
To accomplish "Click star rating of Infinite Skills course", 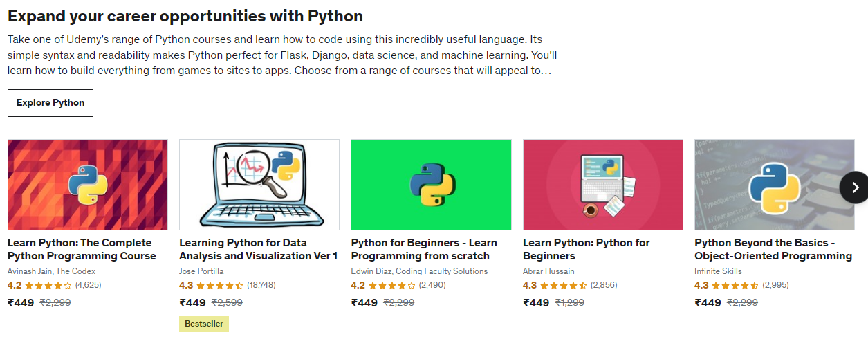I will 736,285.
